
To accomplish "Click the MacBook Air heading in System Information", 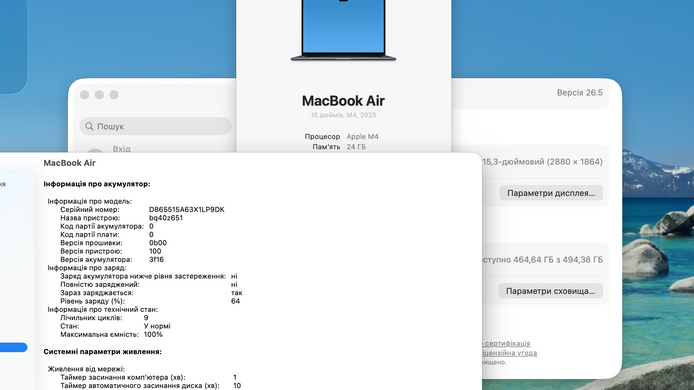I will point(69,163).
